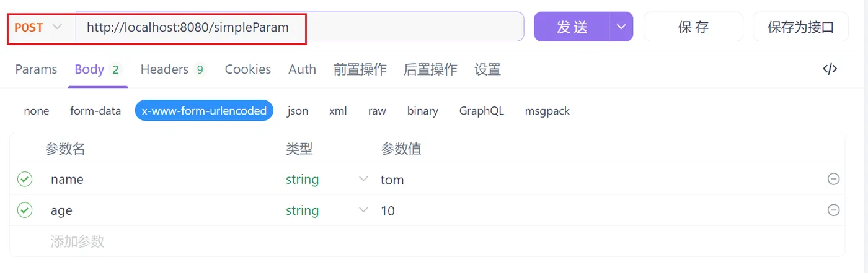Viewport: 868px width, 273px height.
Task: Click the 发送 send button
Action: pos(571,27)
